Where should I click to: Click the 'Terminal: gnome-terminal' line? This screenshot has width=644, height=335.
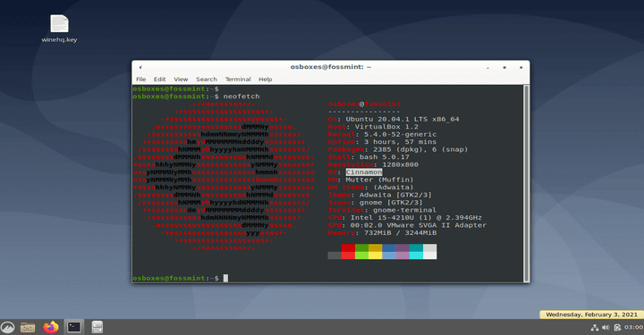pos(382,210)
